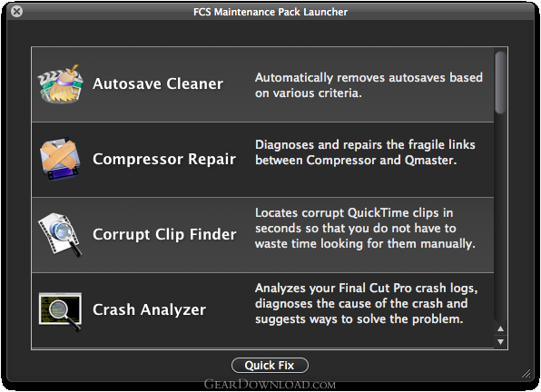
Task: Click the 'Locates corrupt QuickTime clips' description
Action: (365, 229)
